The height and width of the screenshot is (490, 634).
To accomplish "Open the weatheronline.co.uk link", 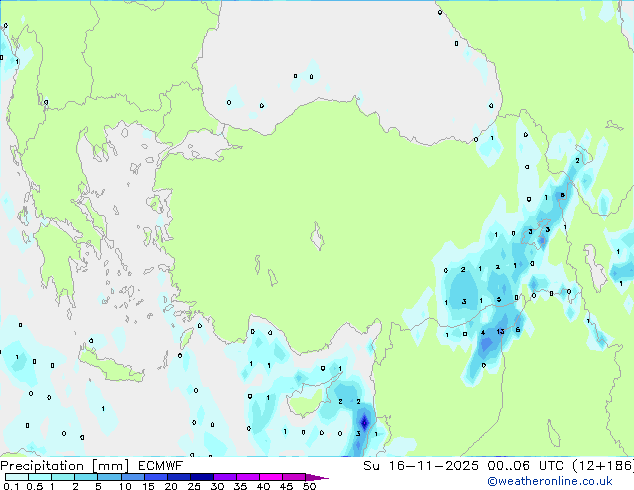I will click(x=549, y=481).
